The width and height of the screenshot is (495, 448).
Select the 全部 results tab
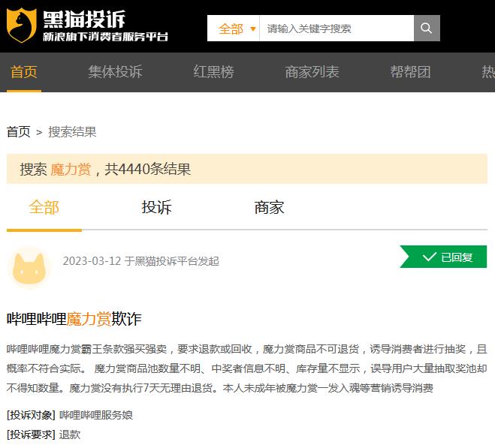pos(44,207)
